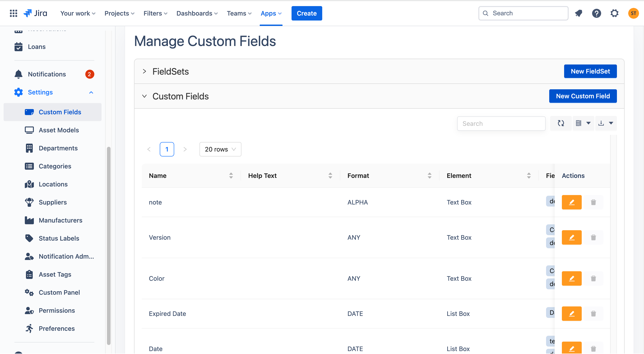This screenshot has width=644, height=354.
Task: Collapse the Custom Fields section
Action: click(x=144, y=96)
